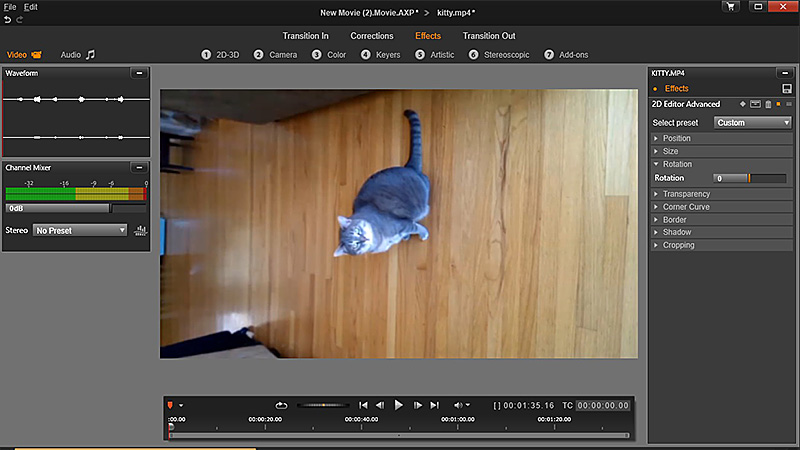Expand the Position section
Image resolution: width=800 pixels, height=450 pixels.
coord(676,138)
